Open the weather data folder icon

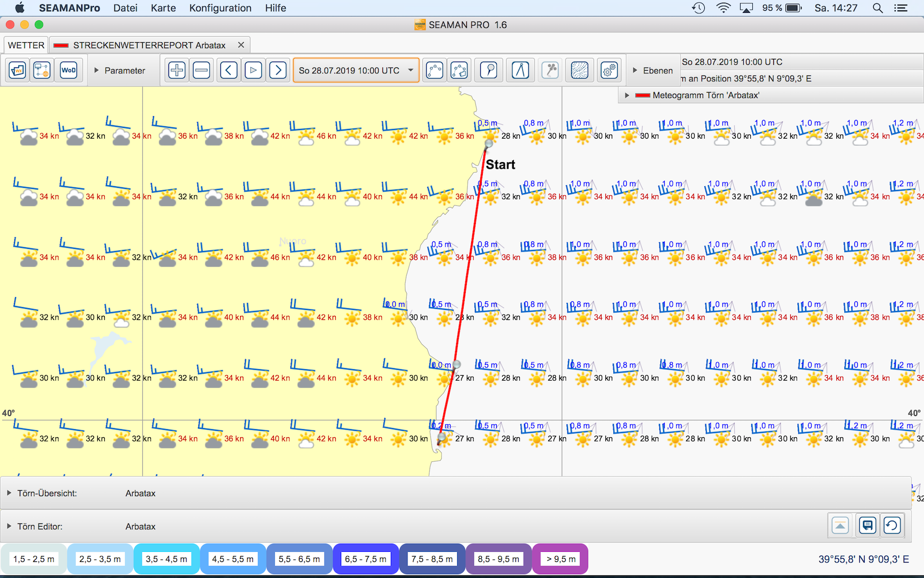click(x=18, y=70)
